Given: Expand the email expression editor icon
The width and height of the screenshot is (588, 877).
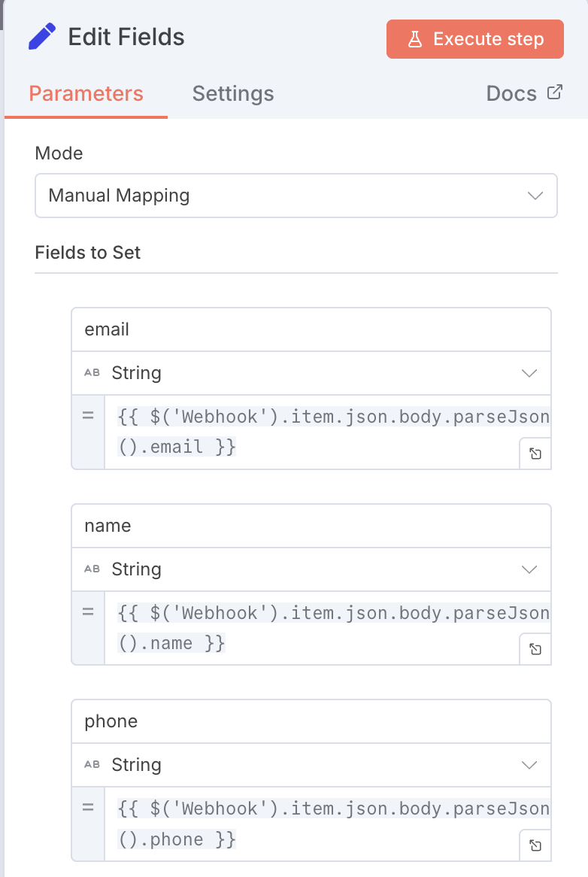Looking at the screenshot, I should click(535, 454).
